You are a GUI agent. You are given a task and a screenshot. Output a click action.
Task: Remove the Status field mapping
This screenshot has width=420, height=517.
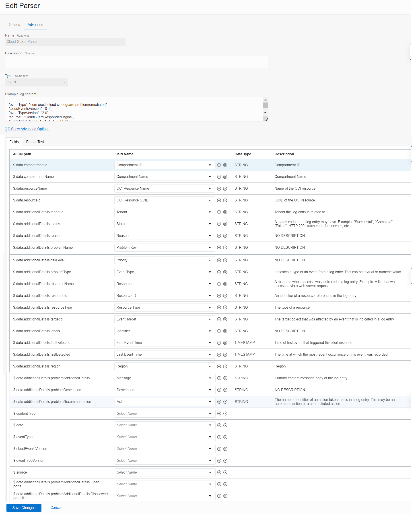coord(225,224)
